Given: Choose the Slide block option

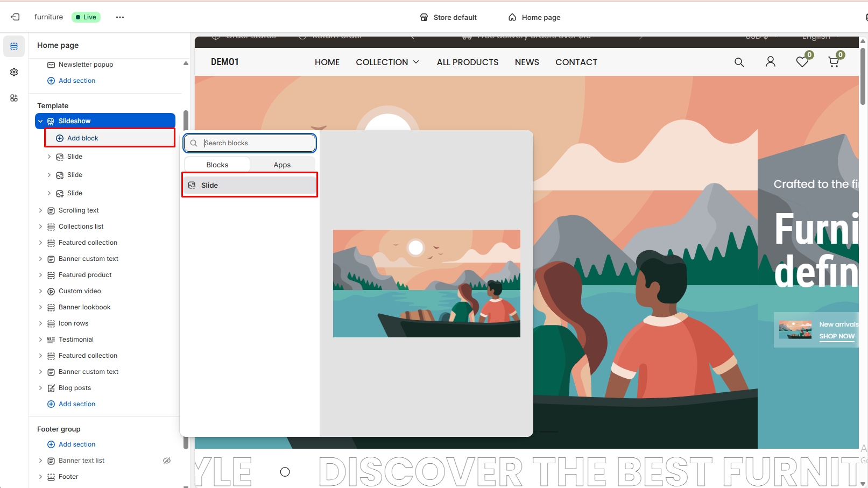Looking at the screenshot, I should tap(250, 185).
